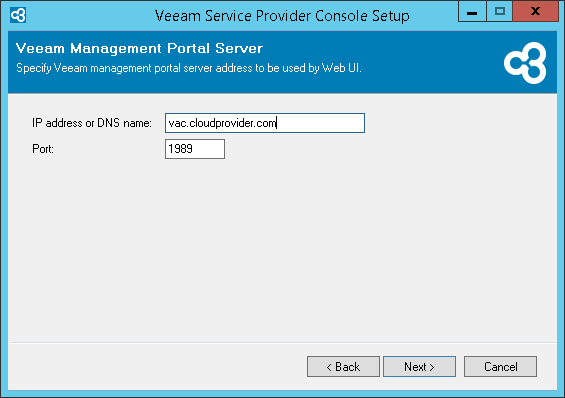Focus the Port field showing 1989
The width and height of the screenshot is (565, 398).
(x=195, y=149)
